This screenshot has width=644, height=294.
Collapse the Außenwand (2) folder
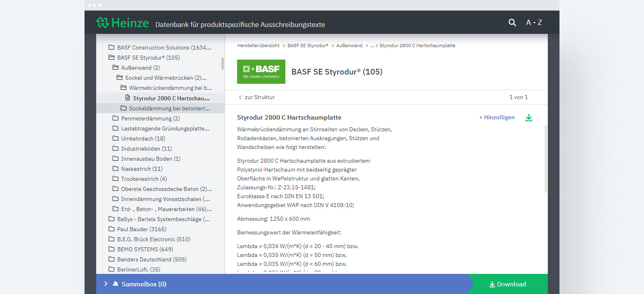(136, 68)
